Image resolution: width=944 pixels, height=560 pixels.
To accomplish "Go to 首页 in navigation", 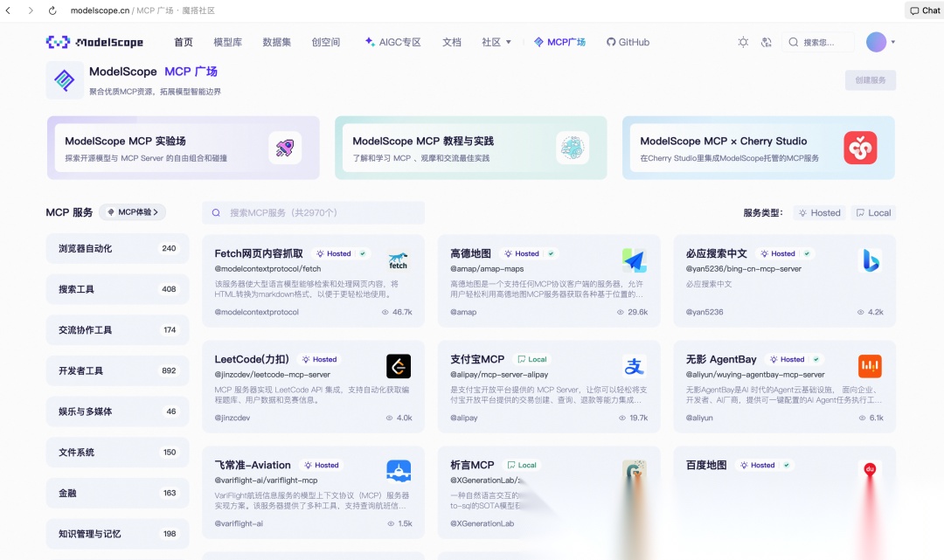I will coord(184,42).
